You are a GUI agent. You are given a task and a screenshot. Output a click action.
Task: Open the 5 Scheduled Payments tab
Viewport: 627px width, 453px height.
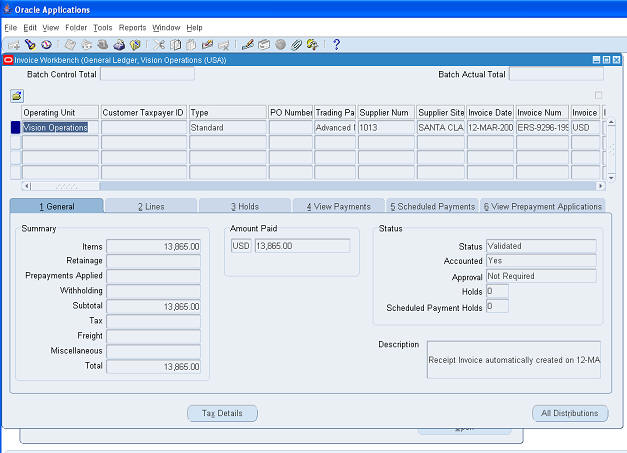(432, 206)
